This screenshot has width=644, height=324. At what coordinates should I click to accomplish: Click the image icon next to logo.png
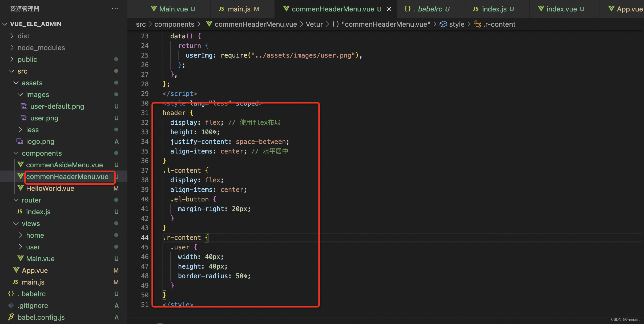(19, 141)
